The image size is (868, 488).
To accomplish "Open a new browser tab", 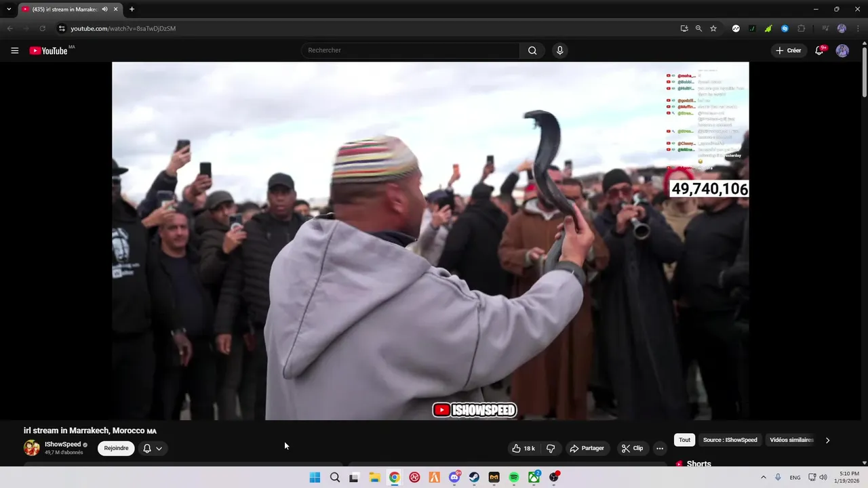I will click(x=132, y=9).
